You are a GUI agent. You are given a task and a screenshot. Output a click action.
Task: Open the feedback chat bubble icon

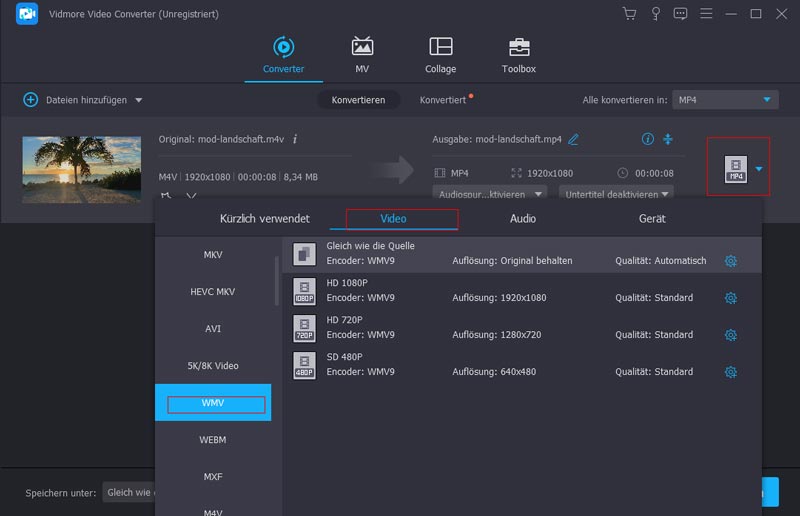681,14
